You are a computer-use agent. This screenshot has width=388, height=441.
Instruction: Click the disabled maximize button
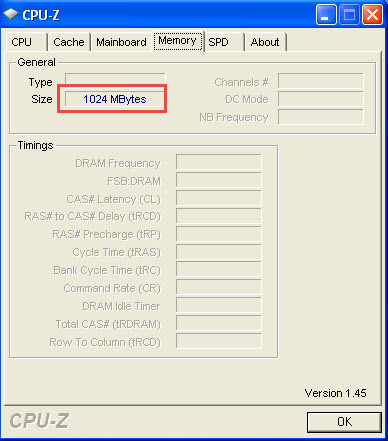pyautogui.click(x=349, y=15)
